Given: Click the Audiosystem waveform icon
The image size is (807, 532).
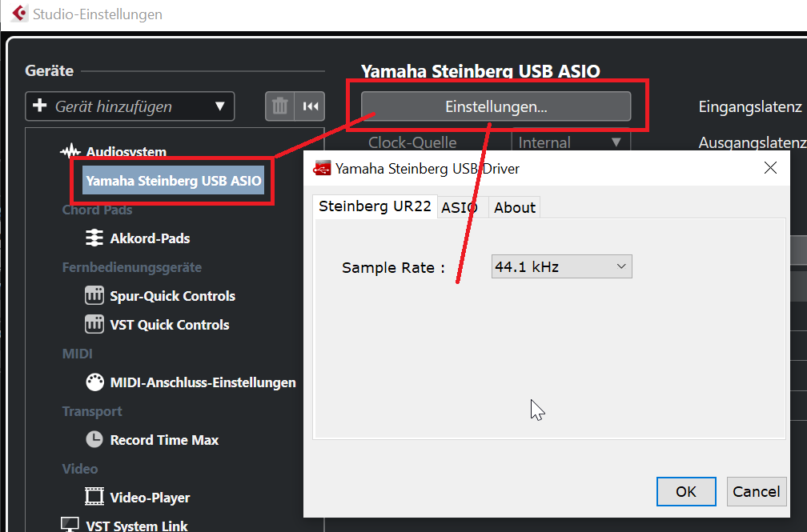Looking at the screenshot, I should coord(70,151).
